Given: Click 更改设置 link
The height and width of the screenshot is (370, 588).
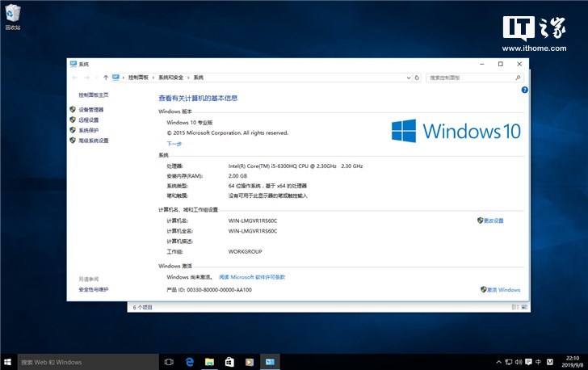Looking at the screenshot, I should [x=493, y=221].
